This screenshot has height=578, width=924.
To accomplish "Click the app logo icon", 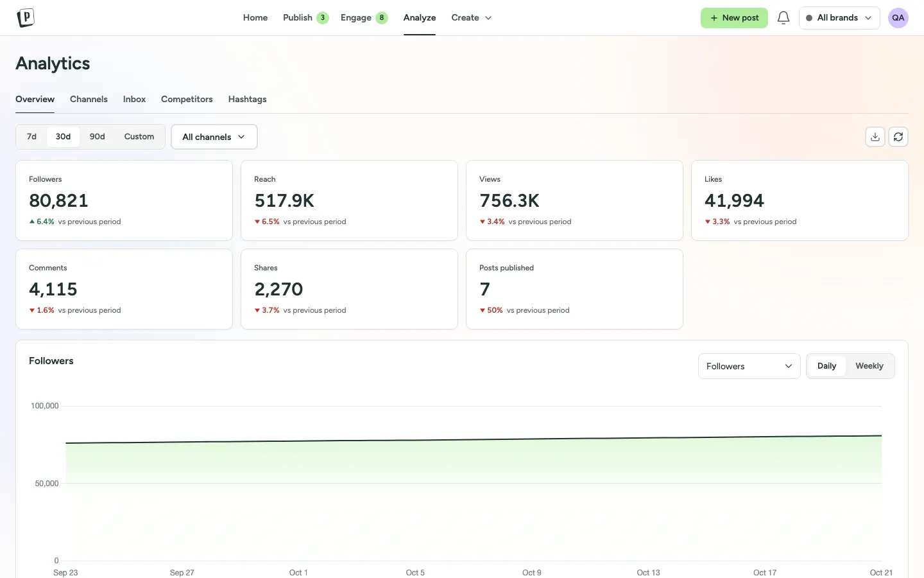I will coord(26,18).
